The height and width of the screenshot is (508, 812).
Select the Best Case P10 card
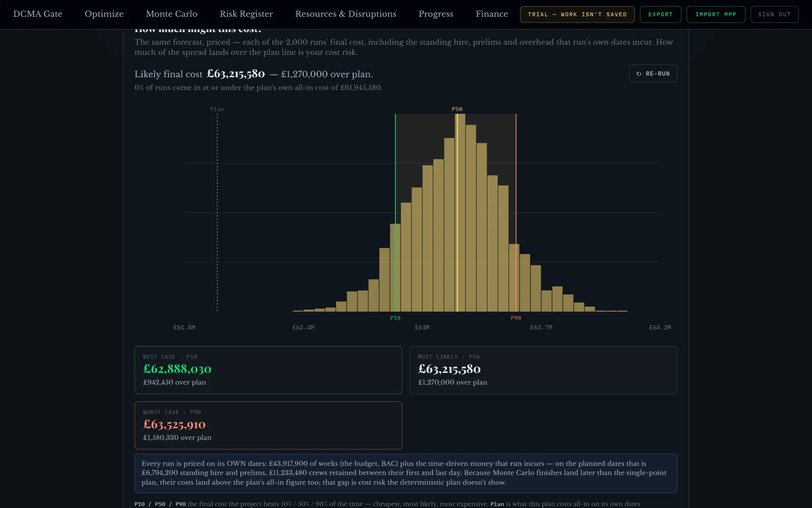coord(268,370)
